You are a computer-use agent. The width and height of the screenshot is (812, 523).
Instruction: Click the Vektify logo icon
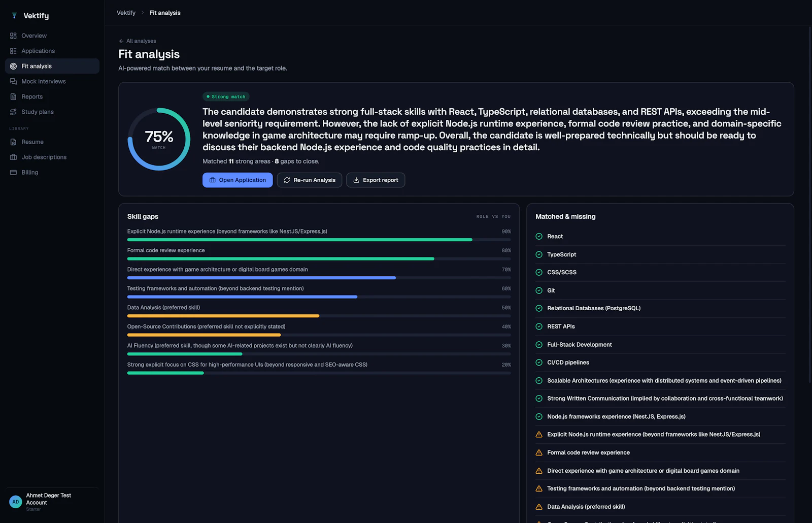pos(14,15)
